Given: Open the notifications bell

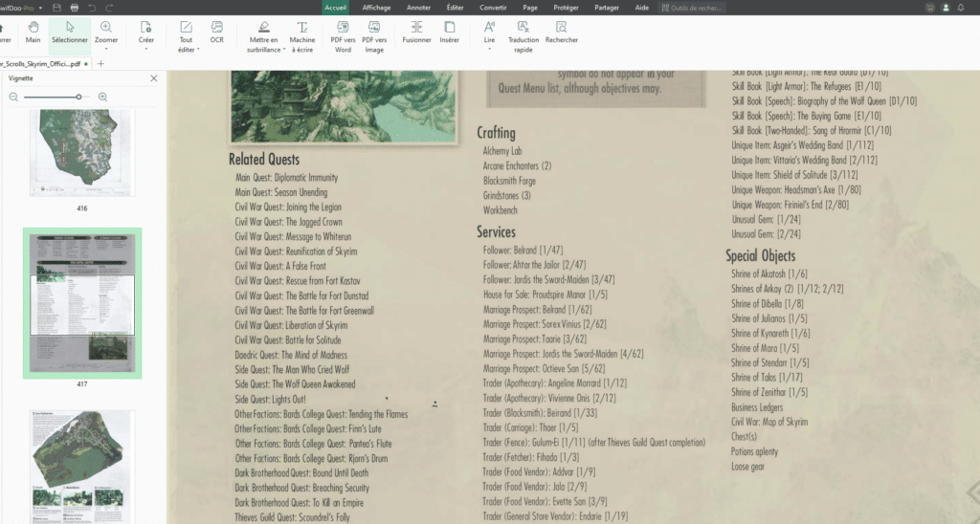Looking at the screenshot, I should (x=960, y=7).
